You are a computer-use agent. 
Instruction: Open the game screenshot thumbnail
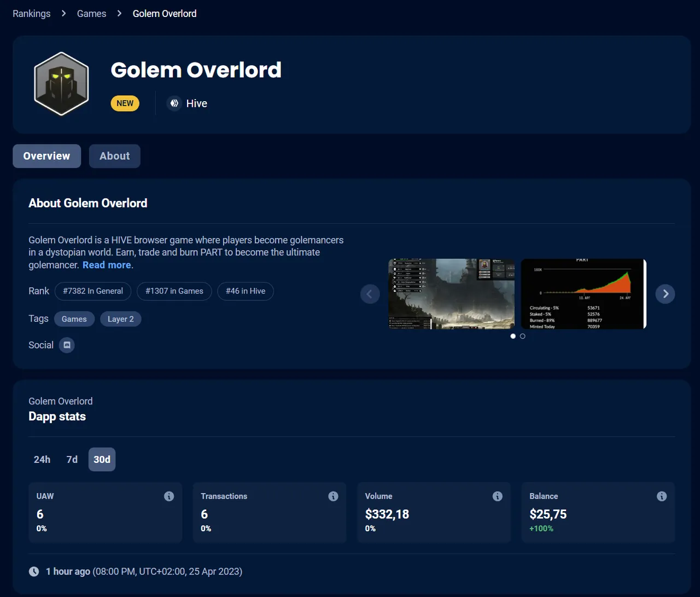pyautogui.click(x=451, y=294)
